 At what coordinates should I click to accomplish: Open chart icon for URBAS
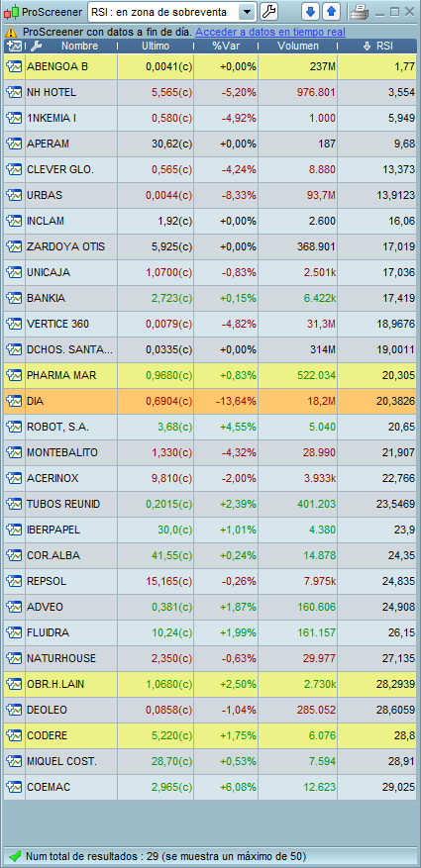(x=14, y=195)
